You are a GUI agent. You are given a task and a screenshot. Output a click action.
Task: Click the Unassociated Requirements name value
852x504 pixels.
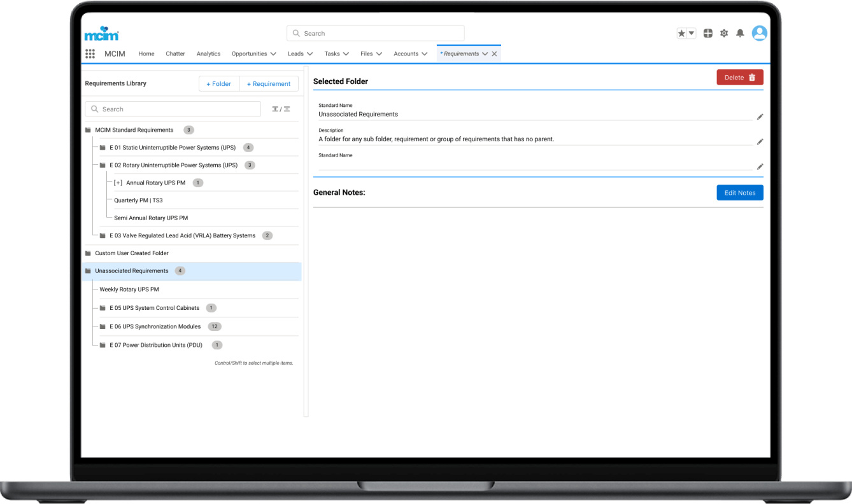coord(358,115)
